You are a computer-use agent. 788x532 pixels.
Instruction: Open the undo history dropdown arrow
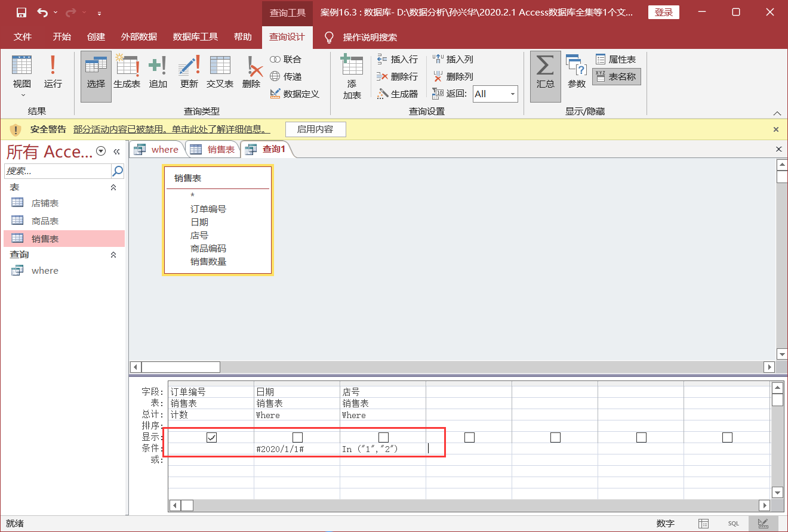55,13
